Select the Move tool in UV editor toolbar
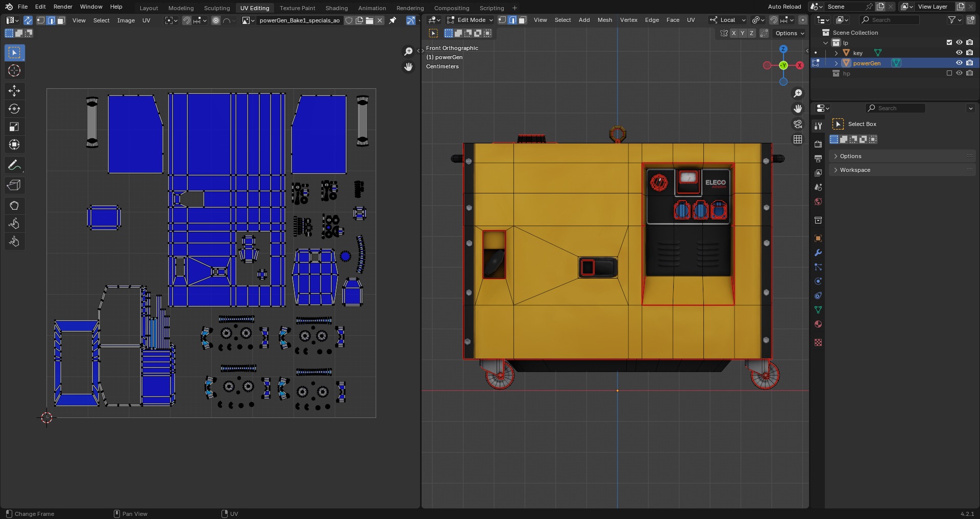 click(x=14, y=91)
